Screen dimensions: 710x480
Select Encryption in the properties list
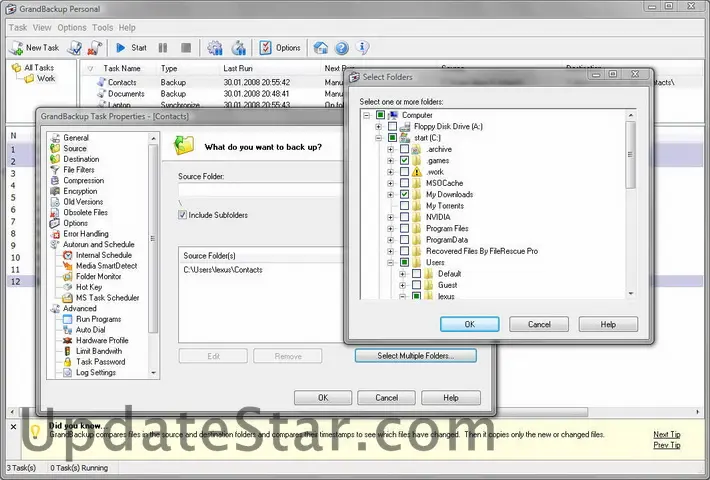(80, 191)
